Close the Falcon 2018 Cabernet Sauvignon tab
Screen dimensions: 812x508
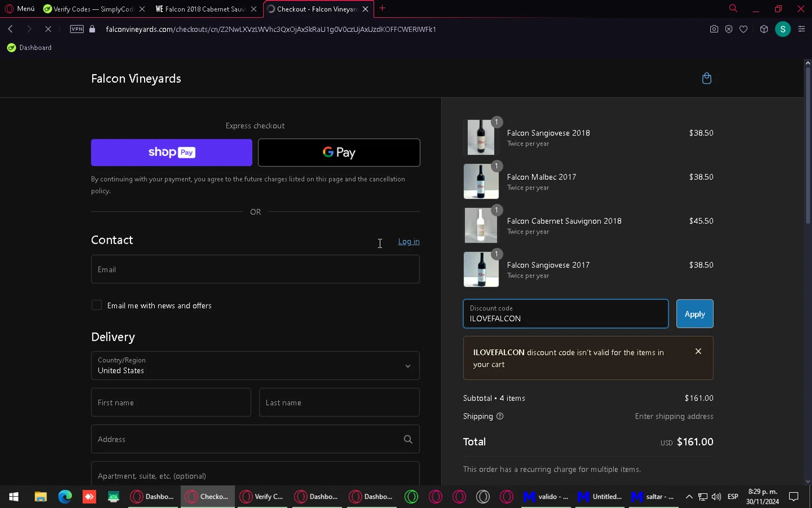[253, 9]
